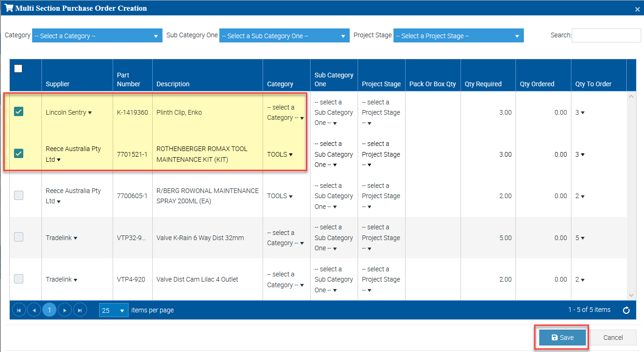Jump to last page of results
The width and height of the screenshot is (644, 352).
pyautogui.click(x=80, y=310)
